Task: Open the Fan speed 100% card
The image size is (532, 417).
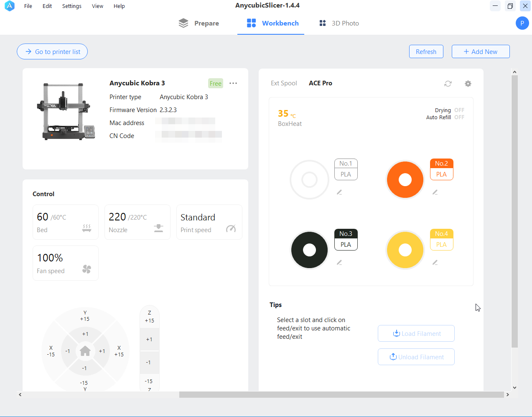Action: point(66,263)
